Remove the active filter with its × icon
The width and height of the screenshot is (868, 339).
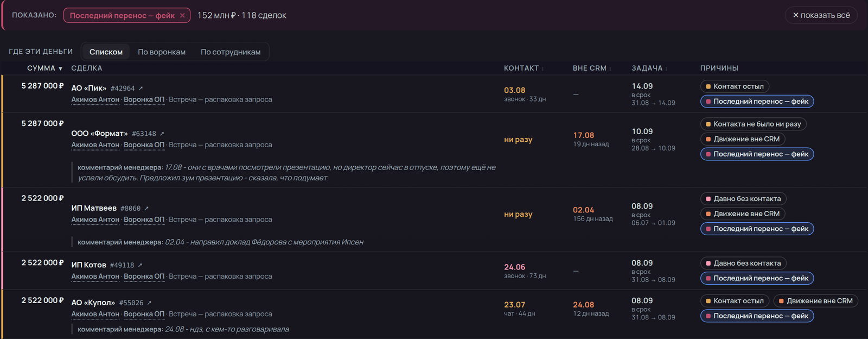coord(182,15)
